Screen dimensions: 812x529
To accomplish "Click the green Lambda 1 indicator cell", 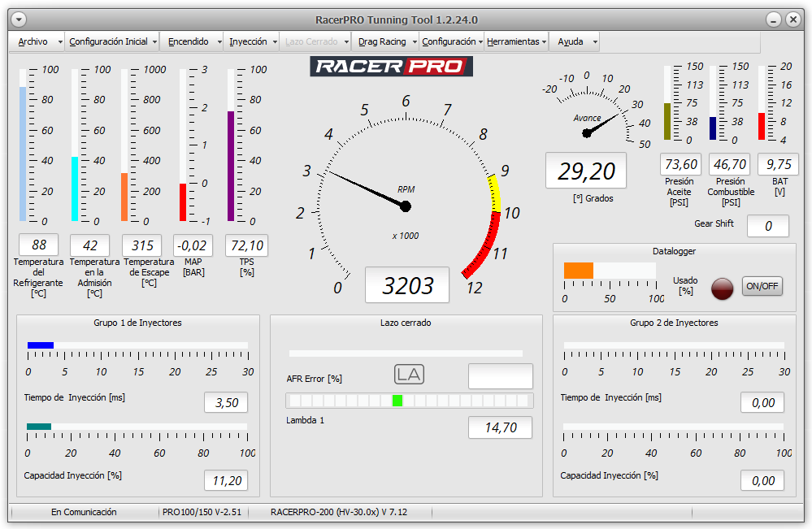I will (x=397, y=400).
